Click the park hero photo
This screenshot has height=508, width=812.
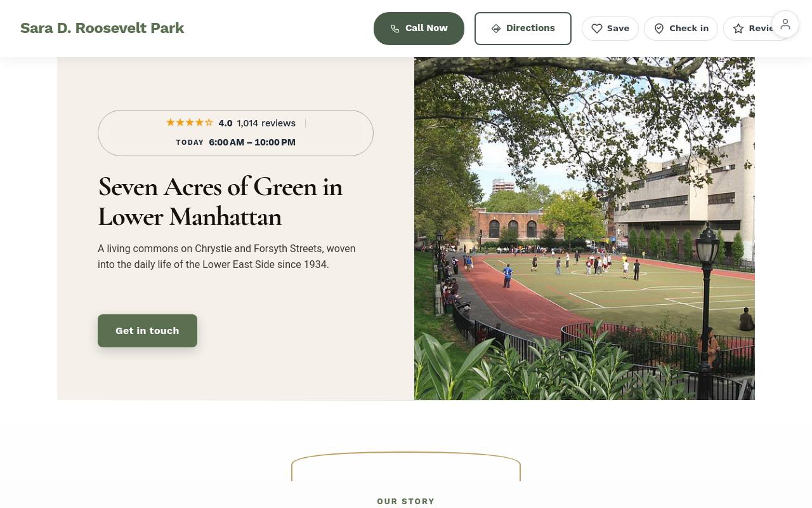click(x=584, y=229)
